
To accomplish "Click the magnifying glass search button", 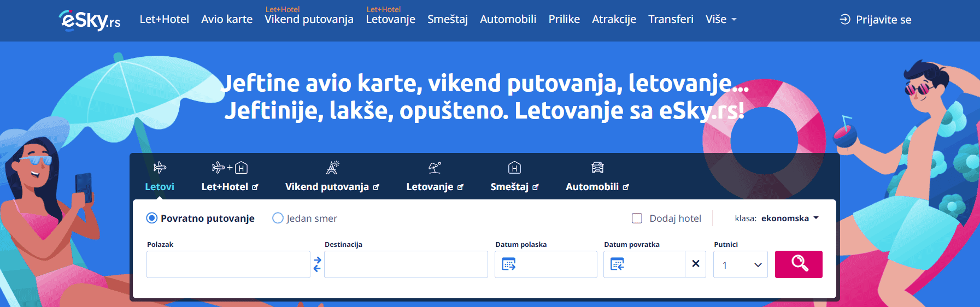I will click(x=799, y=264).
